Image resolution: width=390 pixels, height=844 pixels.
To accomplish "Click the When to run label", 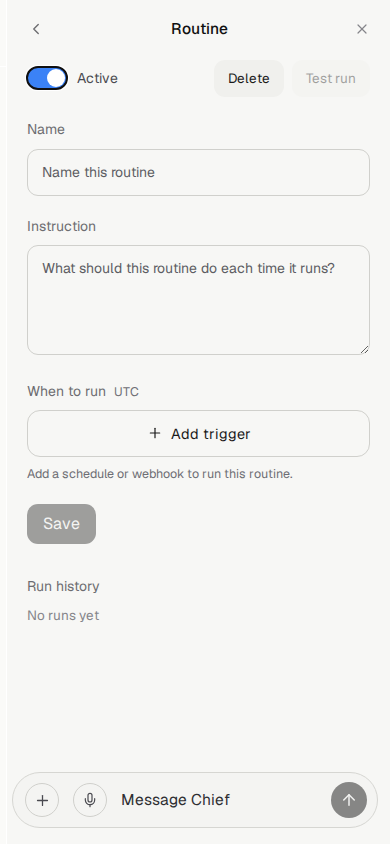I will pos(67,391).
